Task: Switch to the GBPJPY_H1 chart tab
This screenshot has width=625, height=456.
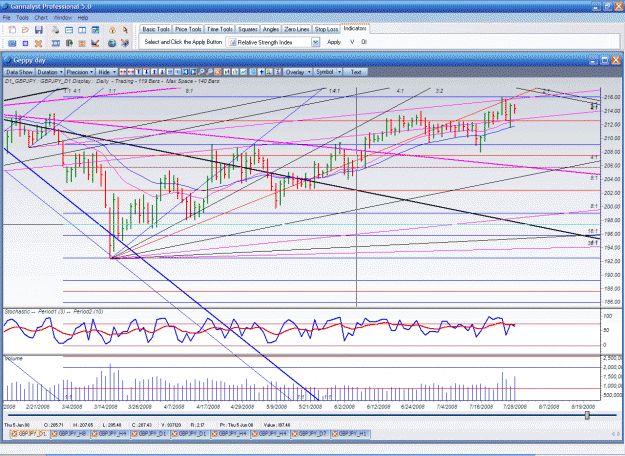Action: coord(353,434)
